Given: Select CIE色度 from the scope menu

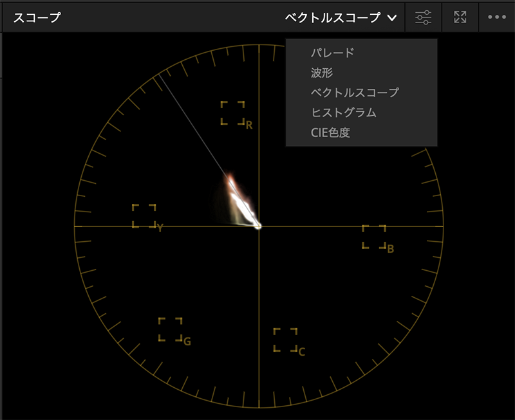Looking at the screenshot, I should [x=330, y=132].
